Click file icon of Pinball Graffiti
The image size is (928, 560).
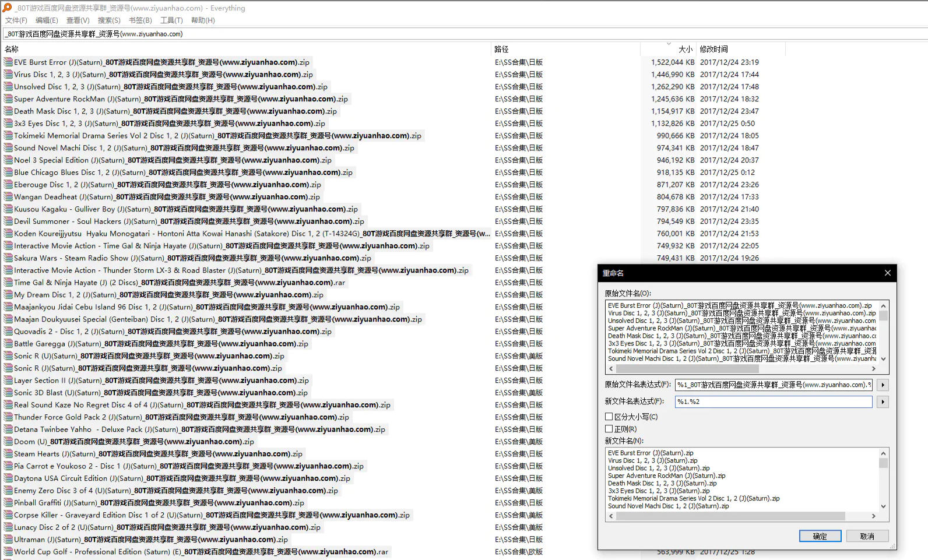(x=8, y=503)
